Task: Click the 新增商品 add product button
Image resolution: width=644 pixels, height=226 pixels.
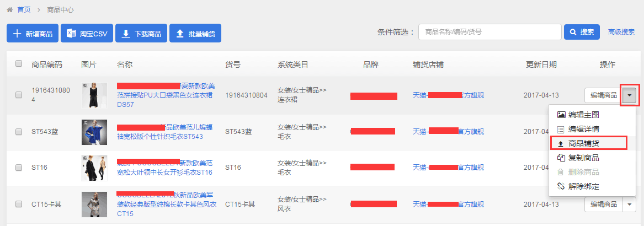Action: point(32,34)
